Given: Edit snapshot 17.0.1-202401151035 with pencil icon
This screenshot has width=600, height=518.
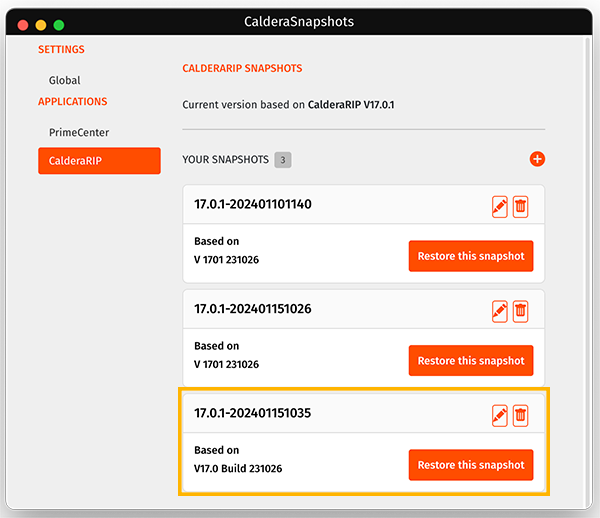Looking at the screenshot, I should [499, 415].
